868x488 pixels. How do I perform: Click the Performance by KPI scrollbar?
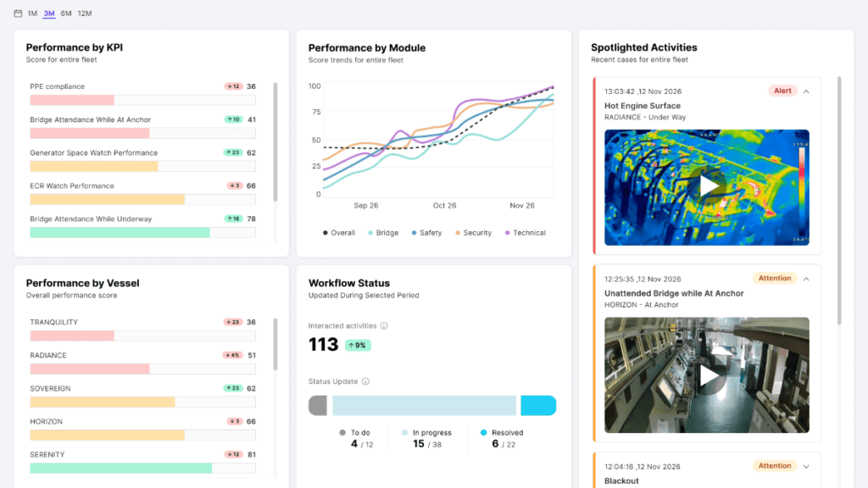pyautogui.click(x=275, y=142)
